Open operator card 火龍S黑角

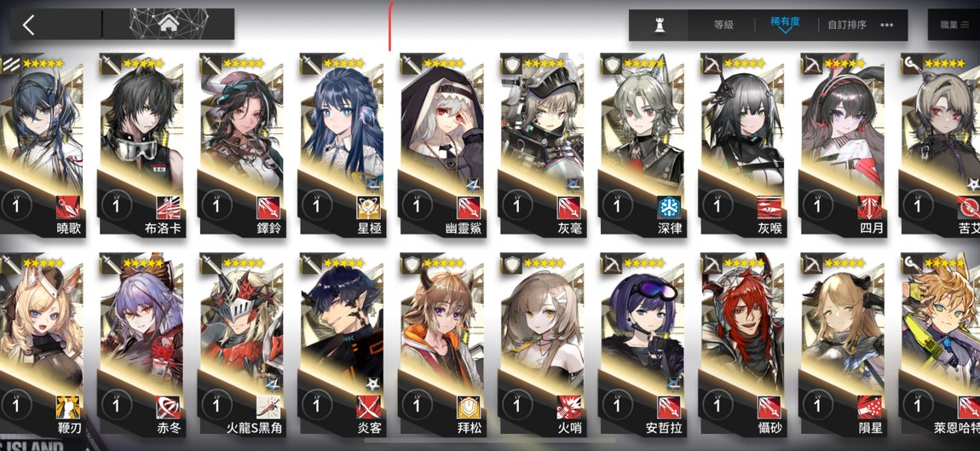point(242,345)
